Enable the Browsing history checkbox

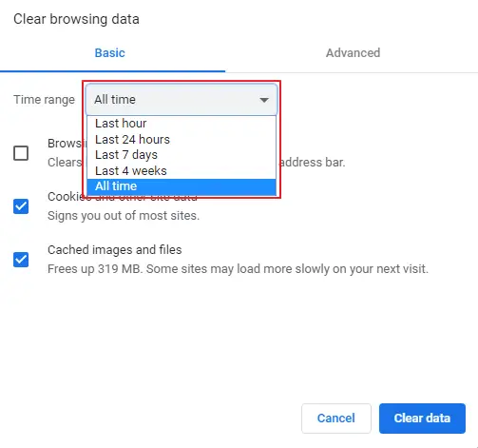[x=21, y=153]
